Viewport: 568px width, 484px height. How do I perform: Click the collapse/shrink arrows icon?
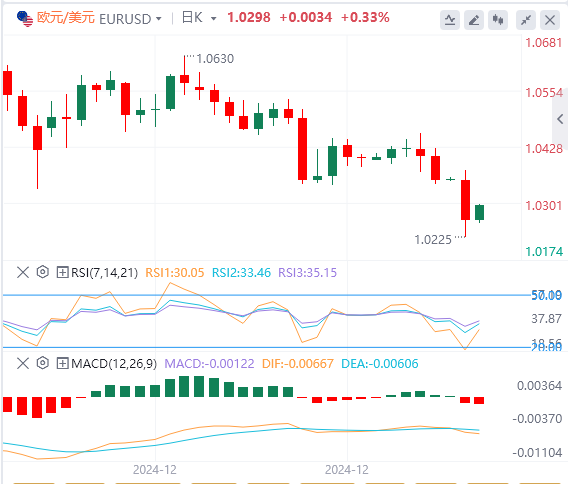click(x=526, y=20)
